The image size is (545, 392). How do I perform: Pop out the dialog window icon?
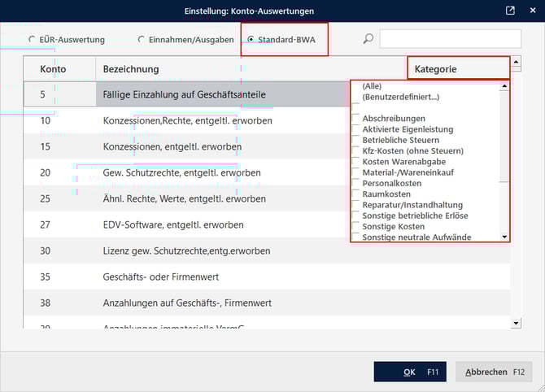tap(510, 11)
